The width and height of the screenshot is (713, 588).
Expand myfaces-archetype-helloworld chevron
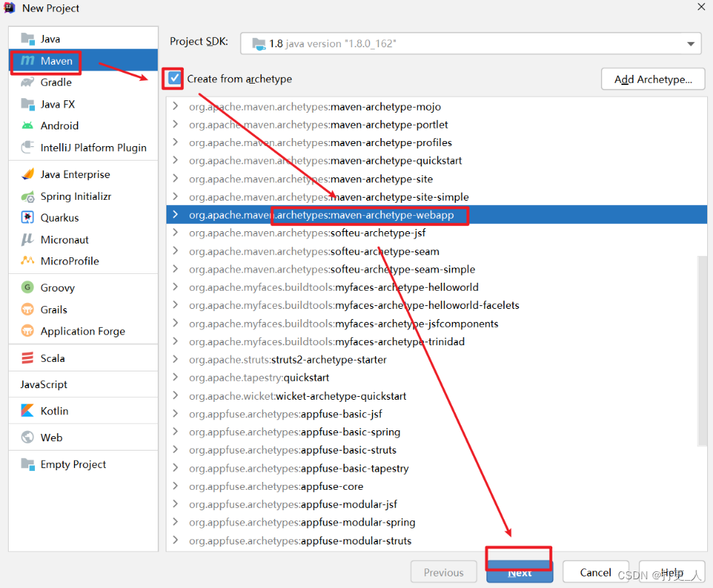pos(175,286)
